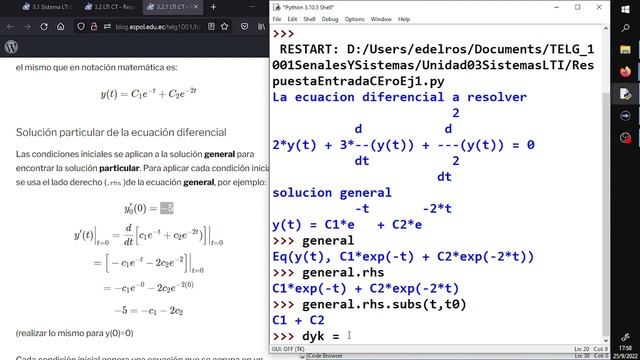Switch to Firefox via taskbar icon
640x360 pixels.
(x=625, y=72)
